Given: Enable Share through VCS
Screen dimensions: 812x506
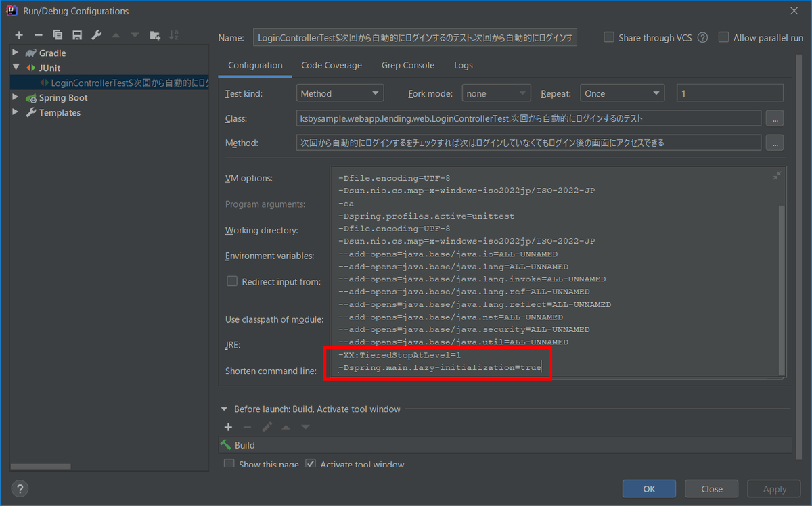Looking at the screenshot, I should point(608,37).
